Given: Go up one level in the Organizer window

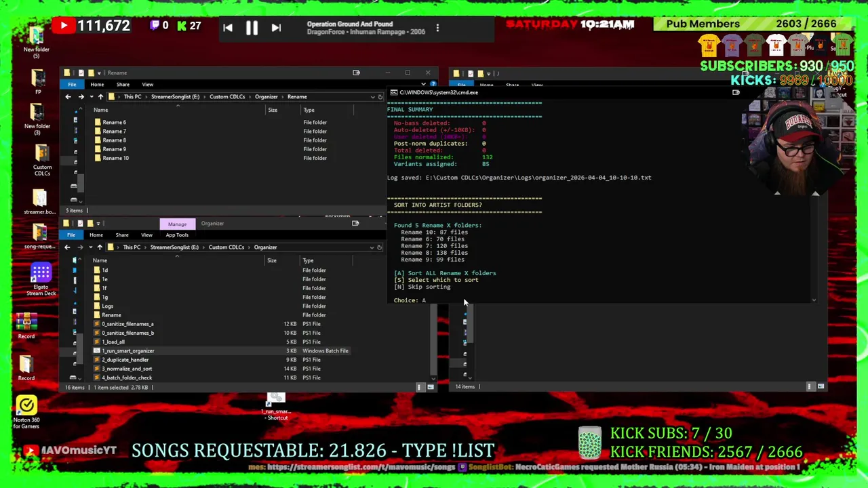Looking at the screenshot, I should (x=100, y=247).
